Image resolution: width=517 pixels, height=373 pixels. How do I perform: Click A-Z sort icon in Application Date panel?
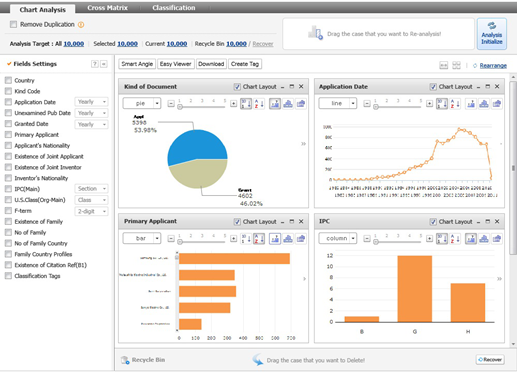point(455,104)
